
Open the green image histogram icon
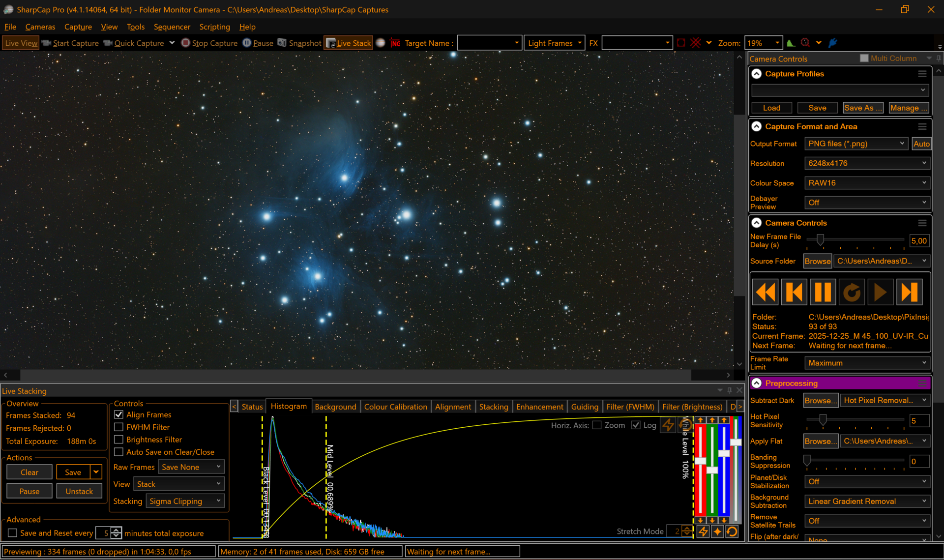pyautogui.click(x=791, y=43)
